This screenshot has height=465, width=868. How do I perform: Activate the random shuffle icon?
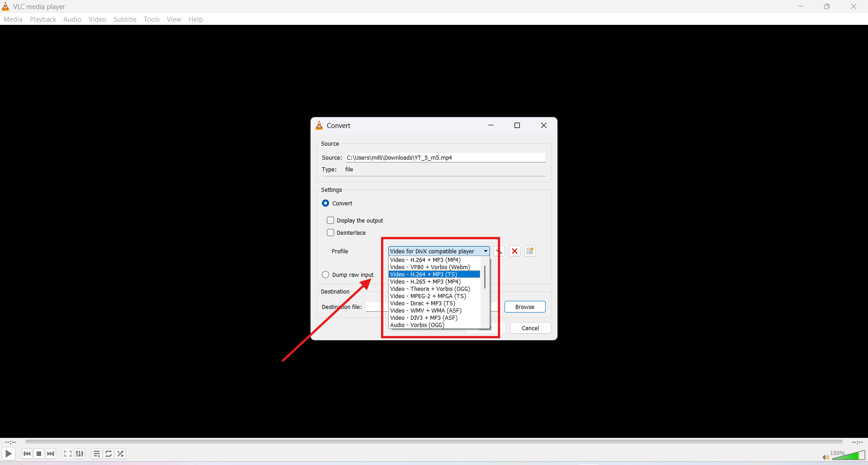point(120,454)
